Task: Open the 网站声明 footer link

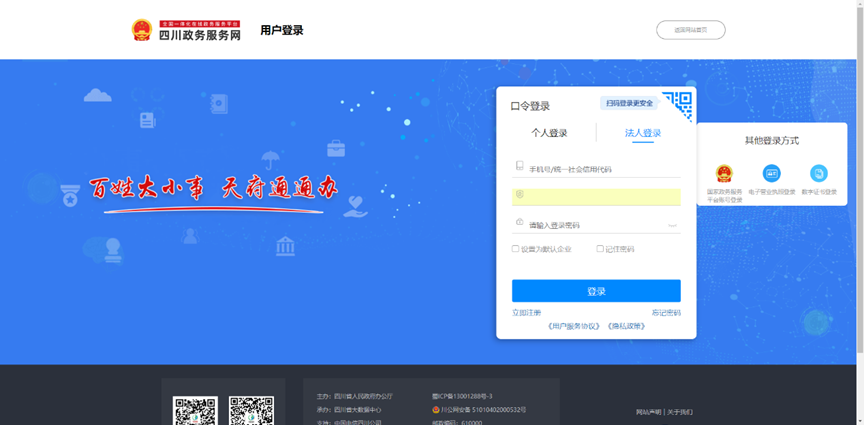Action: tap(649, 412)
